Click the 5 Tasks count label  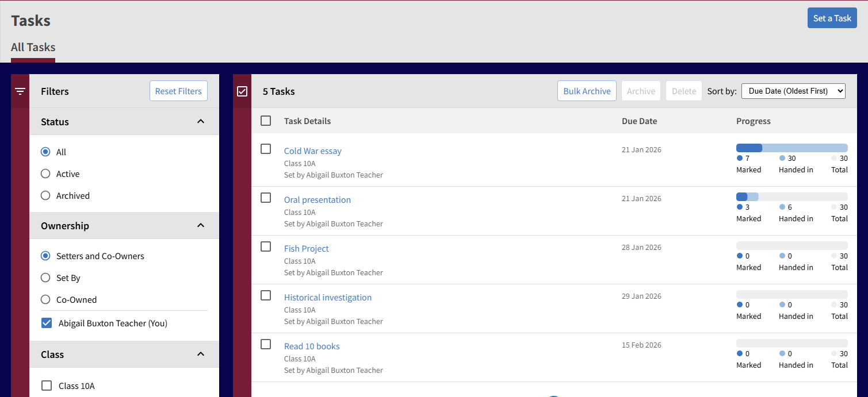pyautogui.click(x=279, y=91)
